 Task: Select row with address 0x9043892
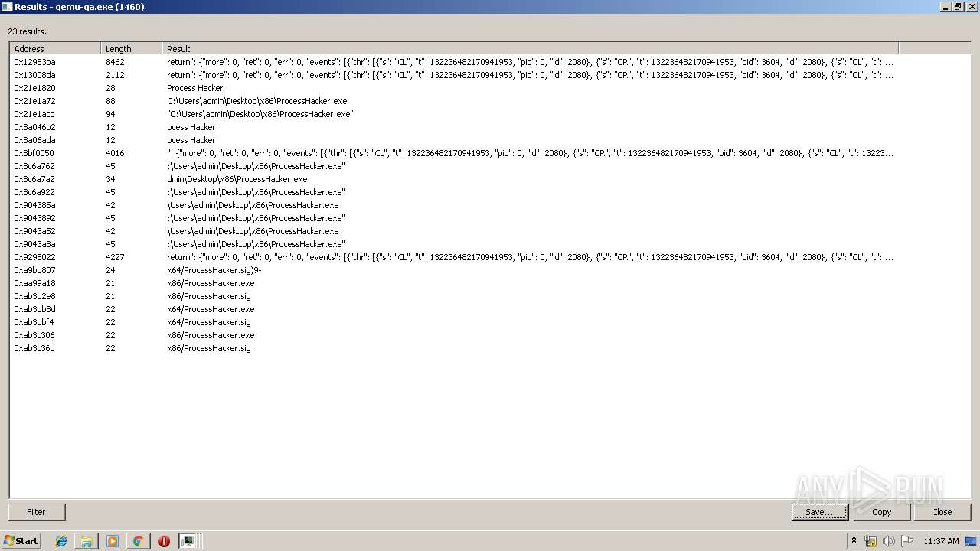click(454, 218)
